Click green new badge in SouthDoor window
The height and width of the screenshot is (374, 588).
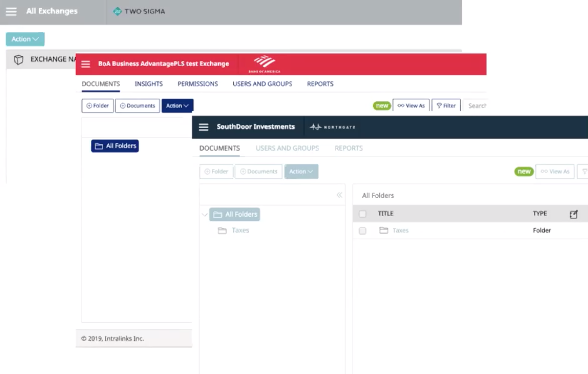pyautogui.click(x=524, y=171)
